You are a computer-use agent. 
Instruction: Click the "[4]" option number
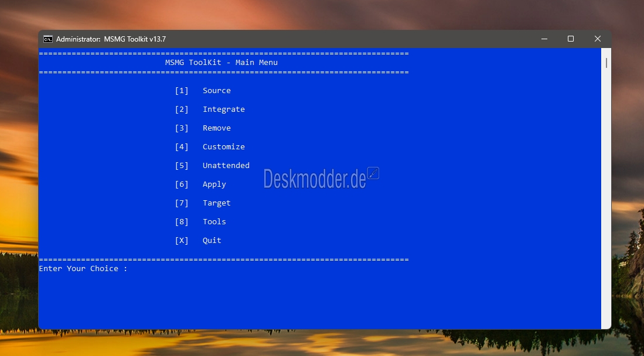tap(182, 147)
